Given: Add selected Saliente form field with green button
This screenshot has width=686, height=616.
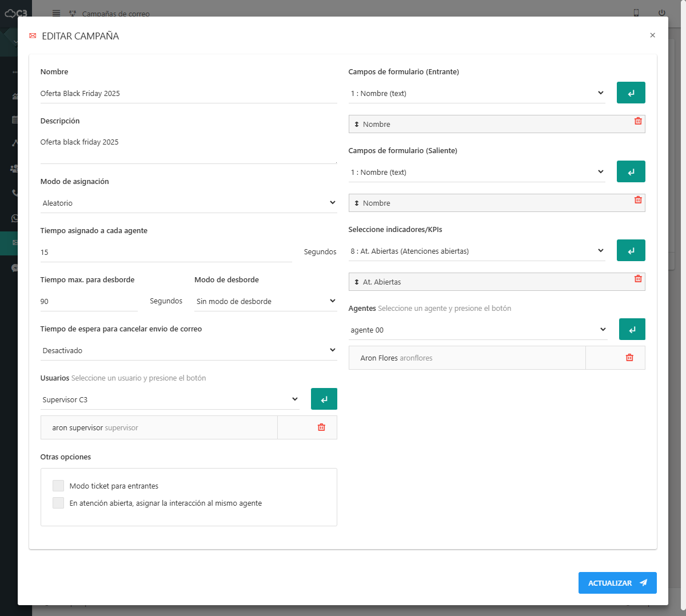Looking at the screenshot, I should [x=631, y=171].
